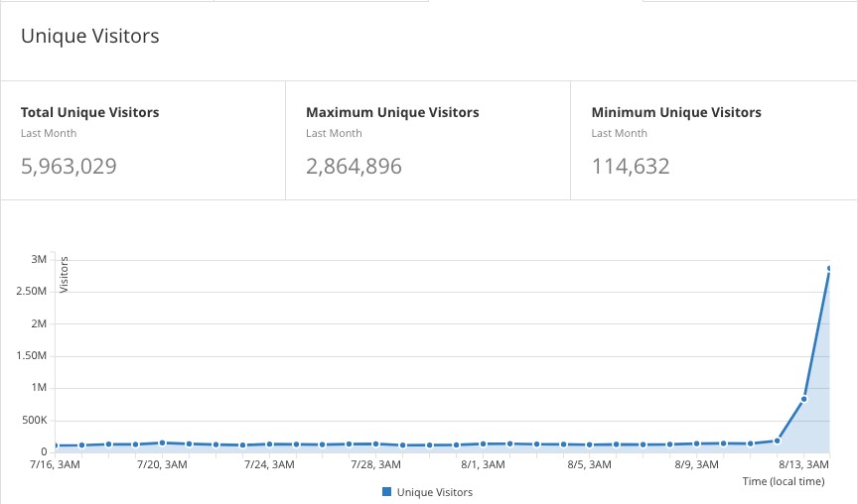858x504 pixels.
Task: Click the 3M label on the y-axis
Action: pyautogui.click(x=39, y=259)
